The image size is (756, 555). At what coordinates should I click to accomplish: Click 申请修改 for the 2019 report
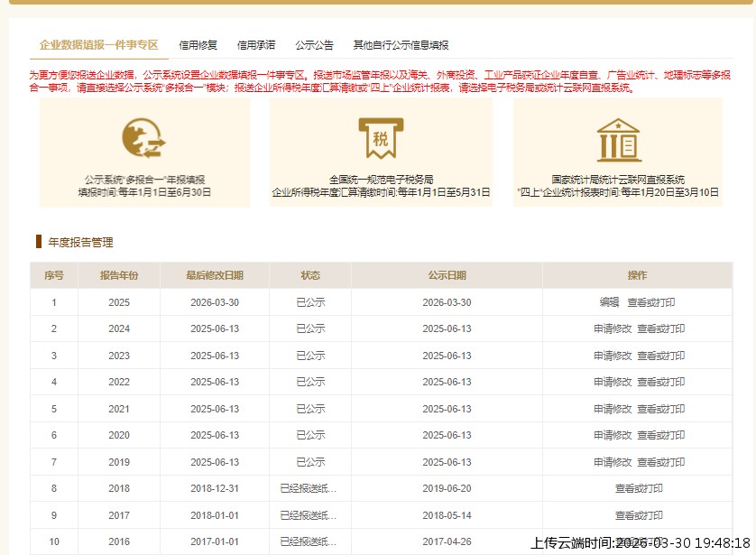click(x=613, y=462)
